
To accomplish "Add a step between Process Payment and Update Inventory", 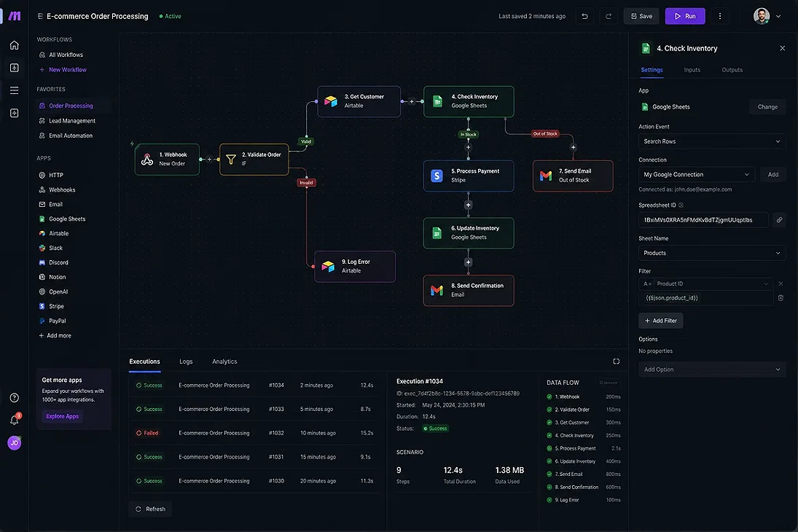I will point(468,205).
